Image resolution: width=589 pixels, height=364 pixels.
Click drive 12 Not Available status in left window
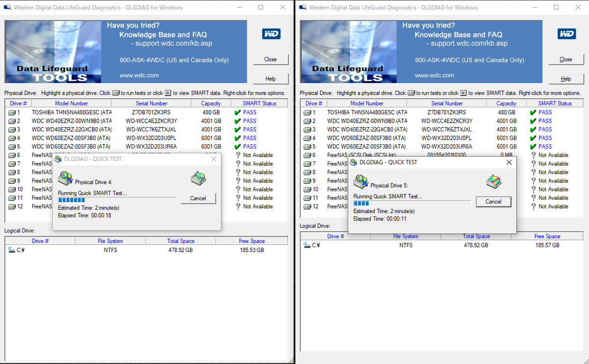pyautogui.click(x=258, y=207)
